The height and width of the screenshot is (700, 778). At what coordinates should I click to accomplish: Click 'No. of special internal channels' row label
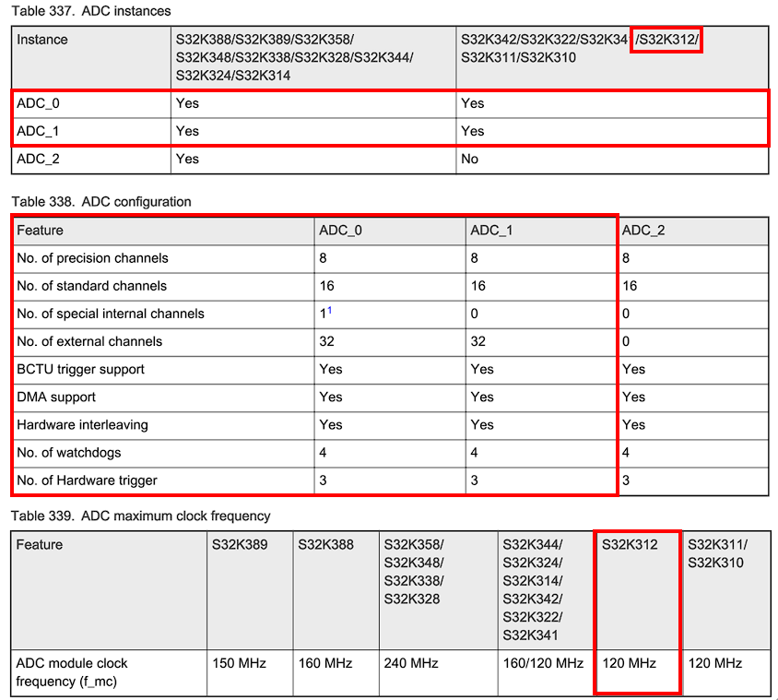click(111, 314)
